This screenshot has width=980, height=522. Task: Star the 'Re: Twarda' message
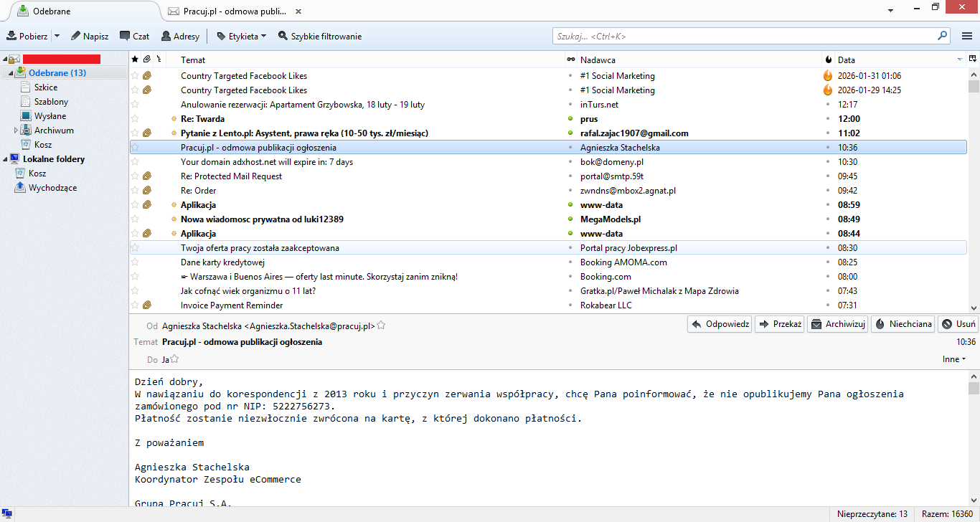coord(135,119)
